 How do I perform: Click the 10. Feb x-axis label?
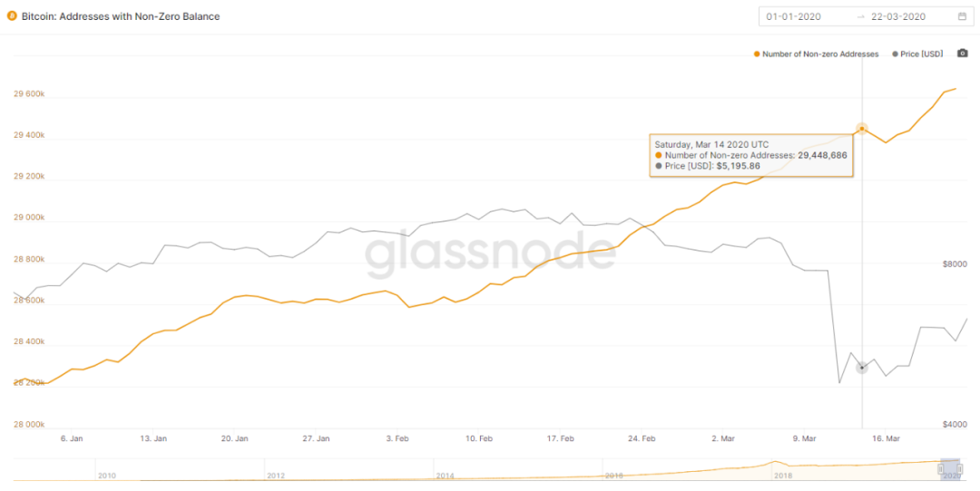[478, 438]
